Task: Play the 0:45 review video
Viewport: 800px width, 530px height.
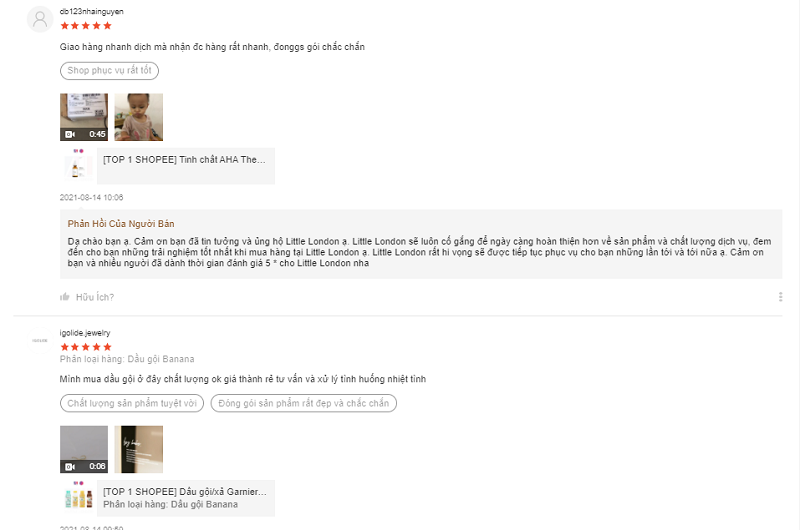Action: tap(84, 117)
